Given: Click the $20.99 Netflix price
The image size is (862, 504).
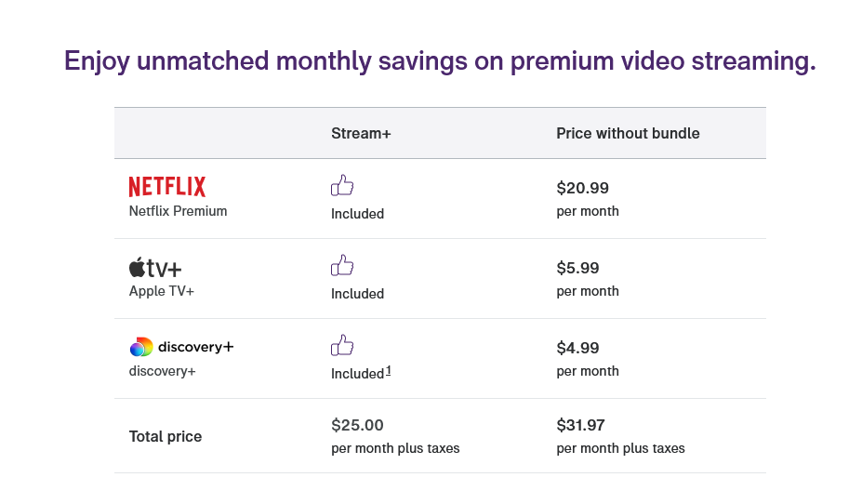Looking at the screenshot, I should point(582,188).
